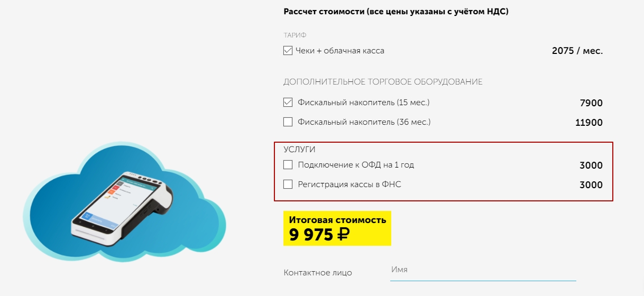The width and height of the screenshot is (644, 296).
Task: Enable Подключение к ОФД на 1 год checkbox
Action: tap(288, 164)
